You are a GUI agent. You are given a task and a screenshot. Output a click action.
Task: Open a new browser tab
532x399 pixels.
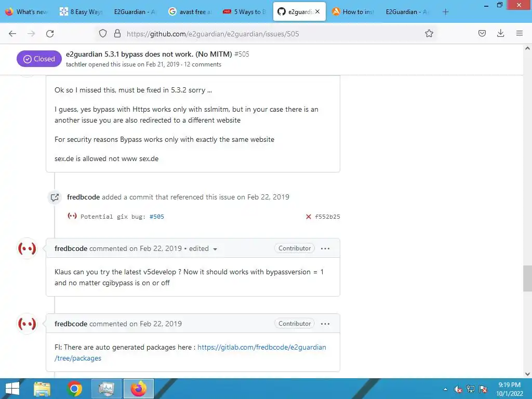tap(445, 12)
